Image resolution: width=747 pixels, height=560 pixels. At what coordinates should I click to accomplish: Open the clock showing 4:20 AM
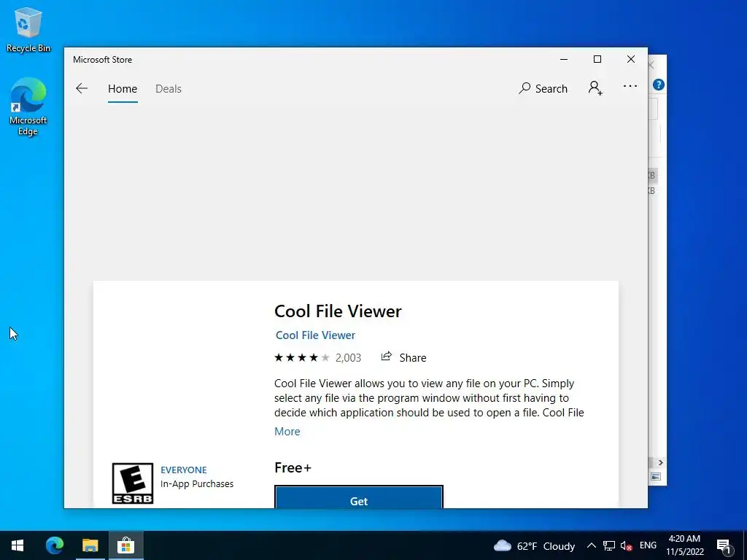coord(684,545)
